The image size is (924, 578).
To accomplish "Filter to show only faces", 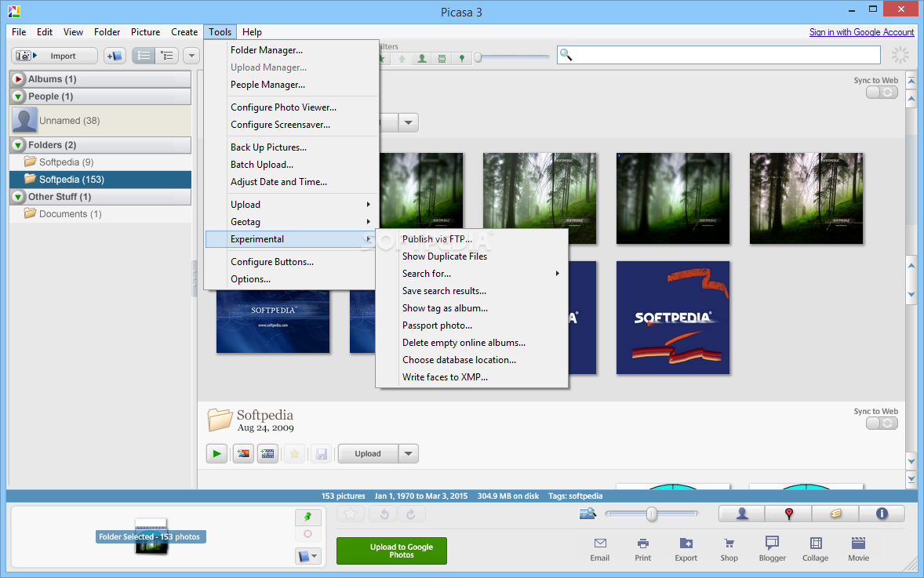I will click(x=422, y=58).
